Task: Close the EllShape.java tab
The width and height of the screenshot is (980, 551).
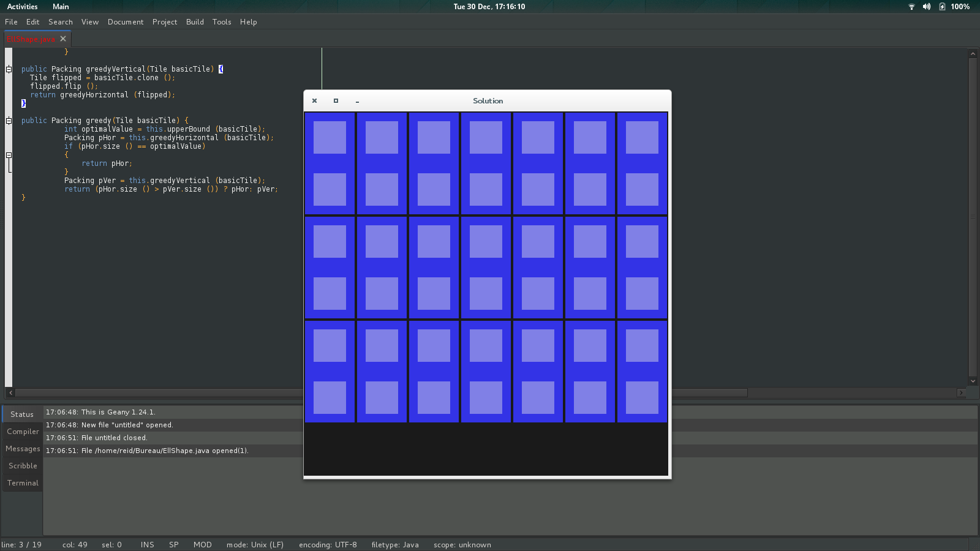Action: click(x=63, y=39)
